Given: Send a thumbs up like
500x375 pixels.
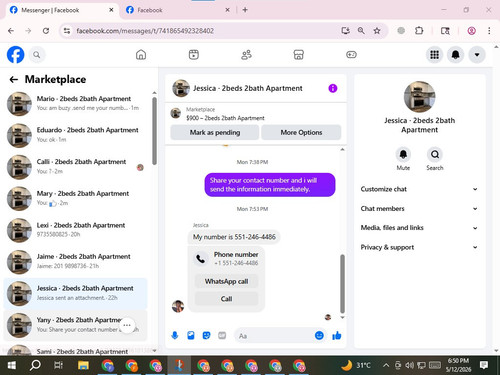Looking at the screenshot, I should click(337, 336).
